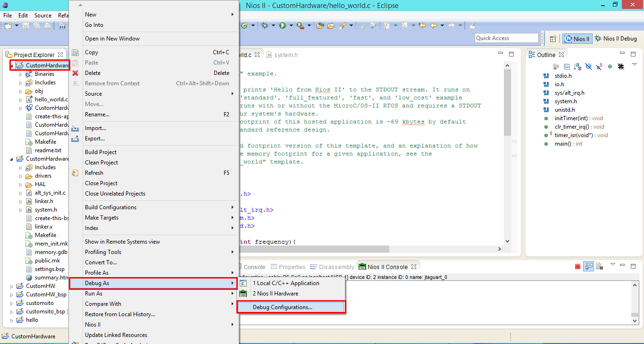The image size is (644, 344).
Task: Toggle Scroll Lock display icon in console toolbar
Action: click(588, 267)
